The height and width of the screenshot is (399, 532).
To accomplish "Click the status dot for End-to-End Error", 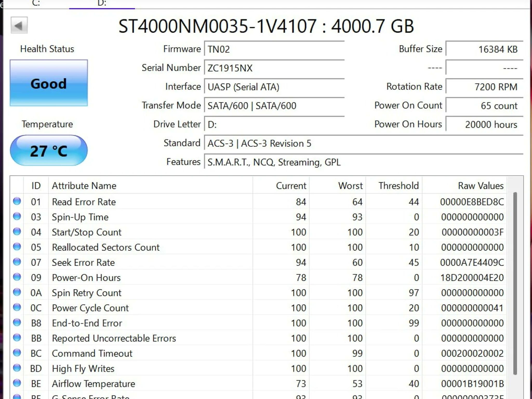I will 17,322.
